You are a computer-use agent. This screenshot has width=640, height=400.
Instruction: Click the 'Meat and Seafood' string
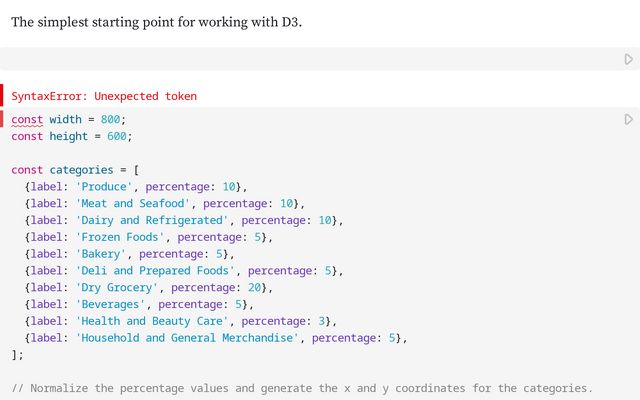(x=132, y=203)
